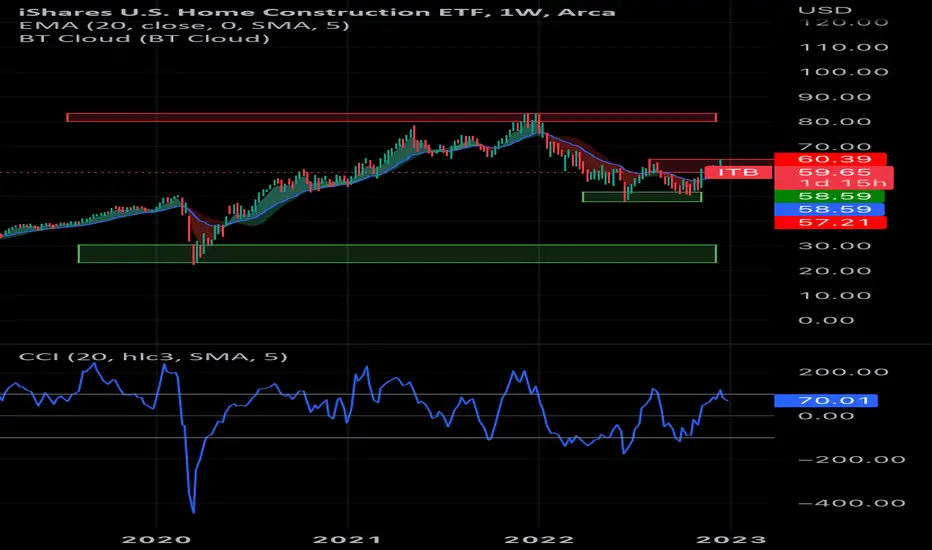Select the small green support box near 50
The image size is (932, 550).
(642, 197)
